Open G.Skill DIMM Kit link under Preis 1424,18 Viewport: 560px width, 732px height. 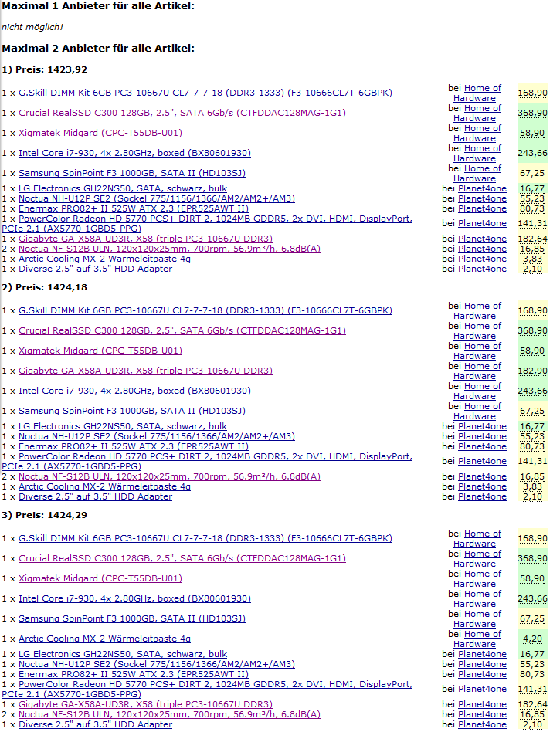205,310
